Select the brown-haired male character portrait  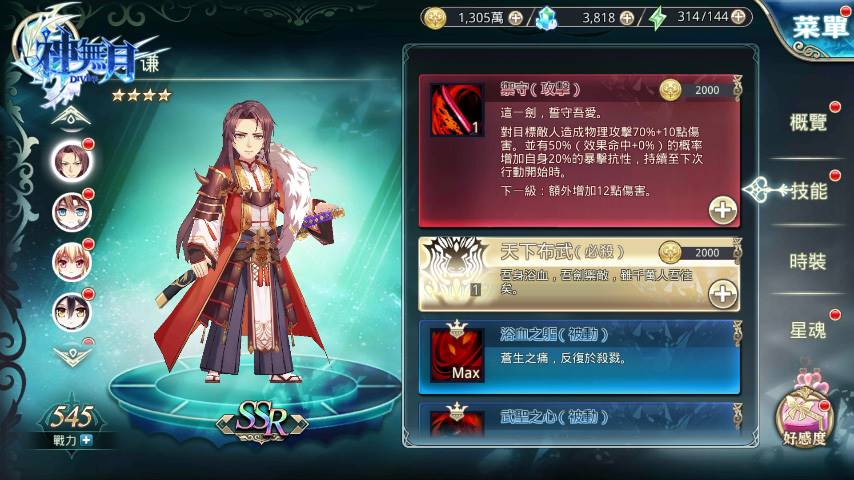coord(71,162)
